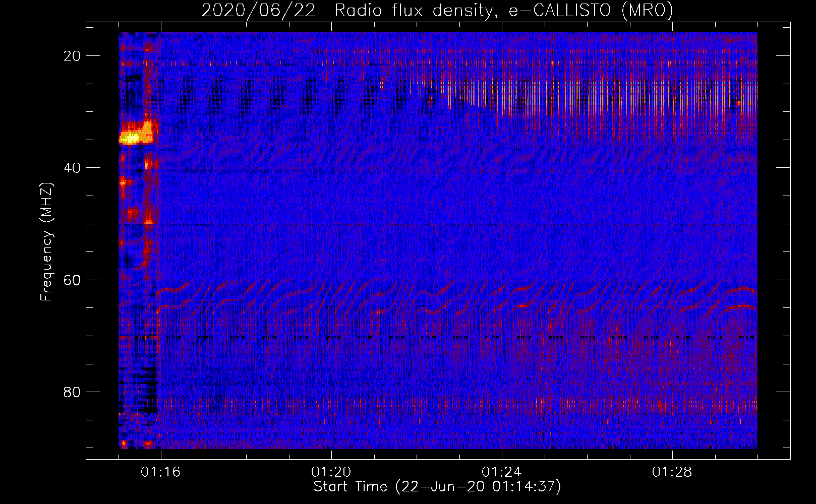Select the 'e-CALLISTO (MRO)' title text

591,10
